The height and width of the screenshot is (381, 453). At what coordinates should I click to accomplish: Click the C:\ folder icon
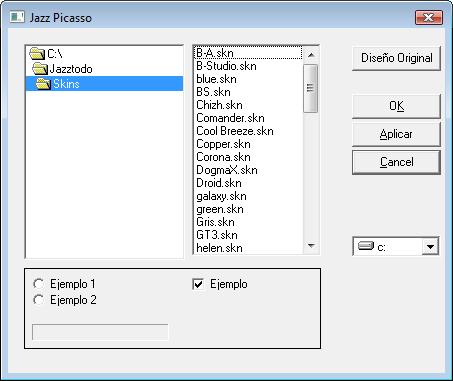[37, 53]
